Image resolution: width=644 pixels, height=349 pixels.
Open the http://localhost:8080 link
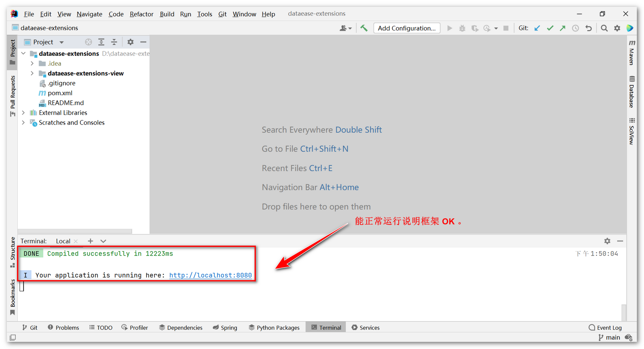tap(210, 275)
